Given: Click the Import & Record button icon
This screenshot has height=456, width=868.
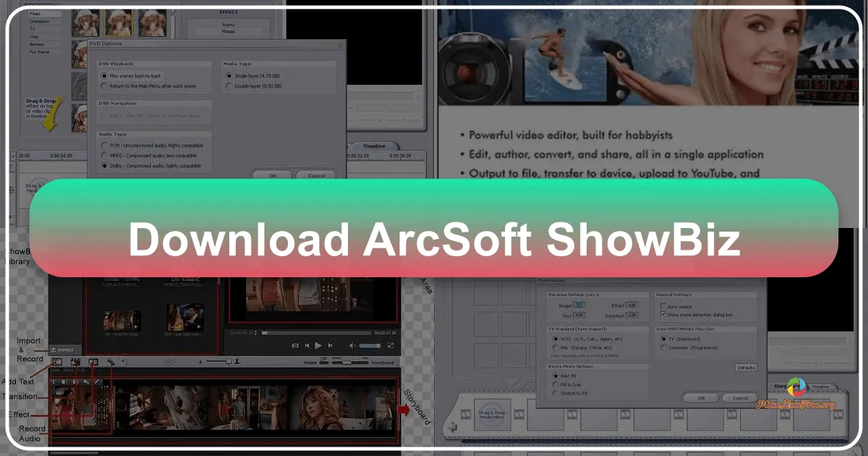Looking at the screenshot, I should [x=61, y=350].
